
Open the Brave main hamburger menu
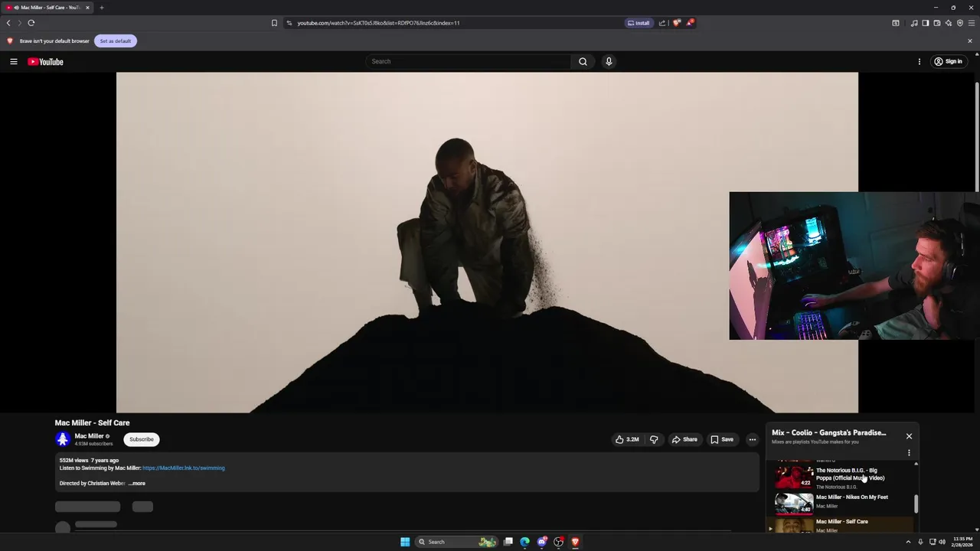tap(971, 23)
